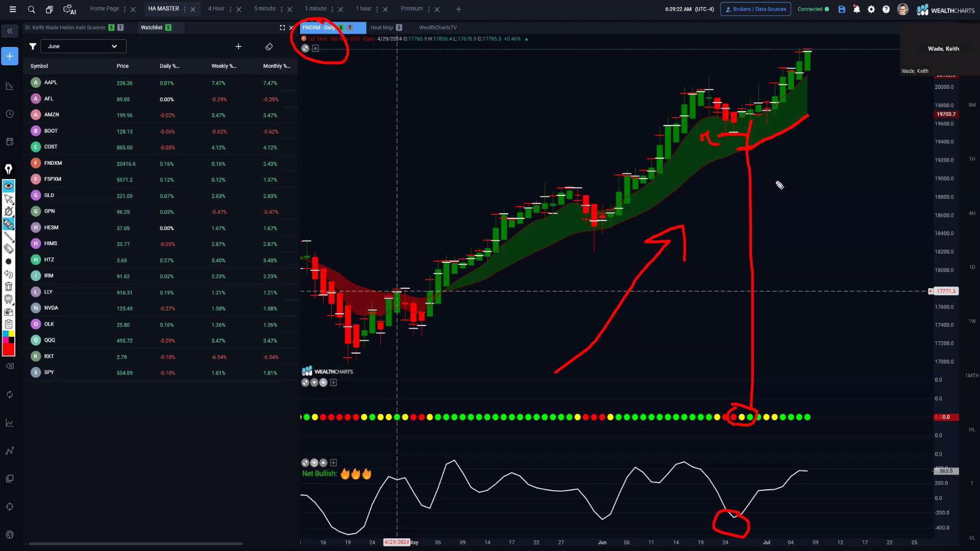980x551 pixels.
Task: Select the eraser tool in drawing palette
Action: pos(9,249)
